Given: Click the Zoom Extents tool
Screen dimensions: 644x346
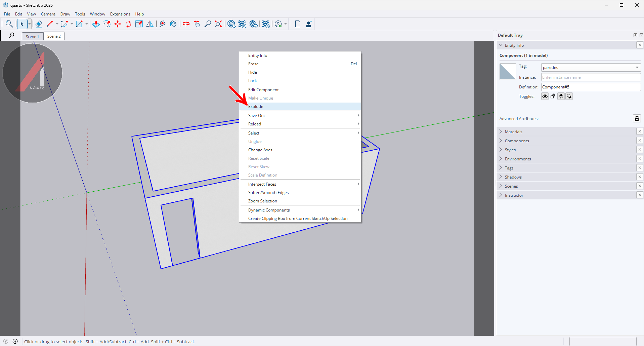Looking at the screenshot, I should tap(218, 24).
